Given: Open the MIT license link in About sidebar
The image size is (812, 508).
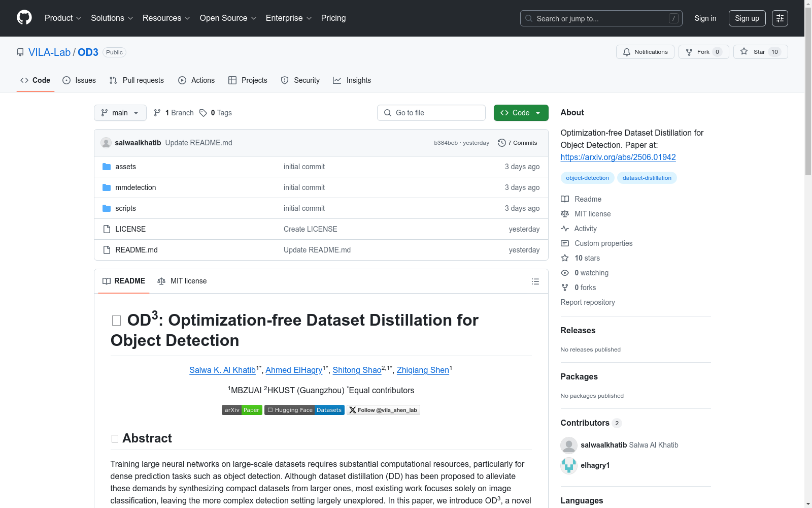Looking at the screenshot, I should point(586,214).
